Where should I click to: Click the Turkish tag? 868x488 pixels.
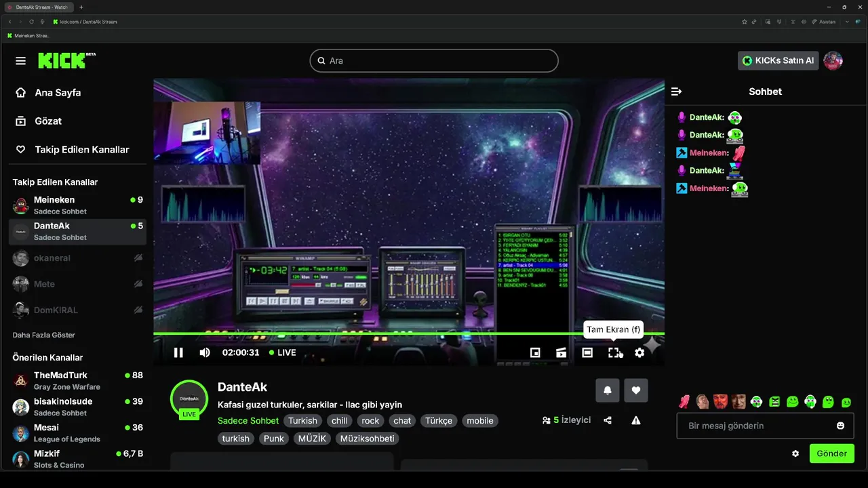(302, 421)
